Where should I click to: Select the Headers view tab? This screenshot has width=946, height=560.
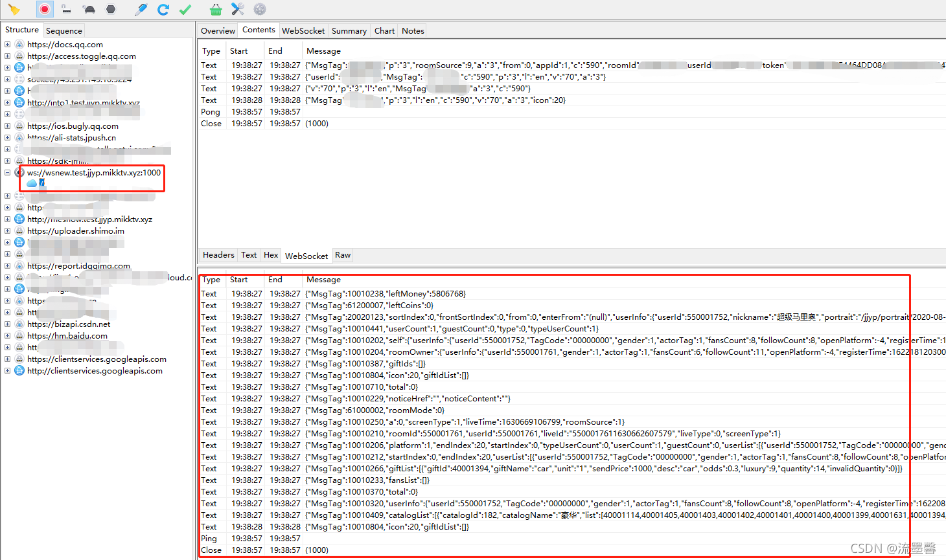[218, 255]
